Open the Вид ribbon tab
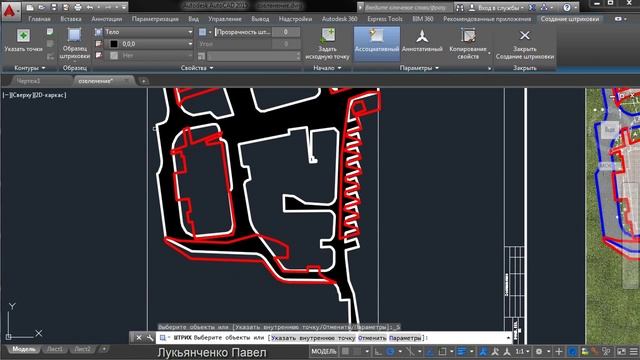This screenshot has height=360, width=640. point(193,19)
